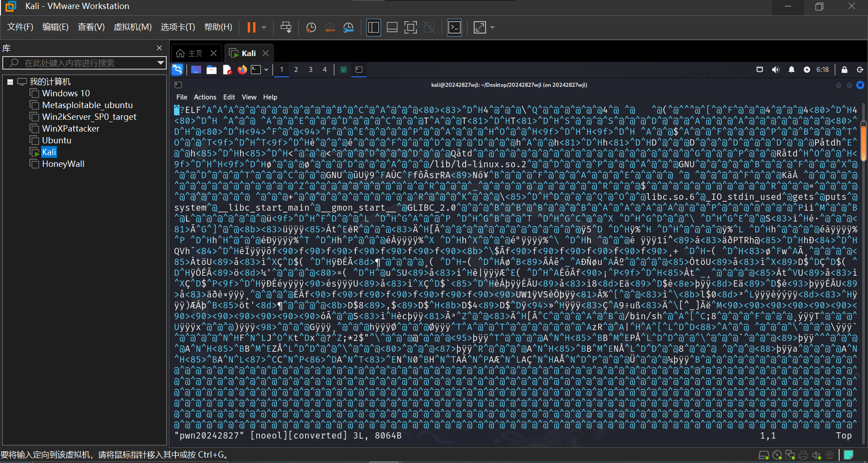Toggle the library sidebar panel view
The image size is (868, 463).
point(373,28)
